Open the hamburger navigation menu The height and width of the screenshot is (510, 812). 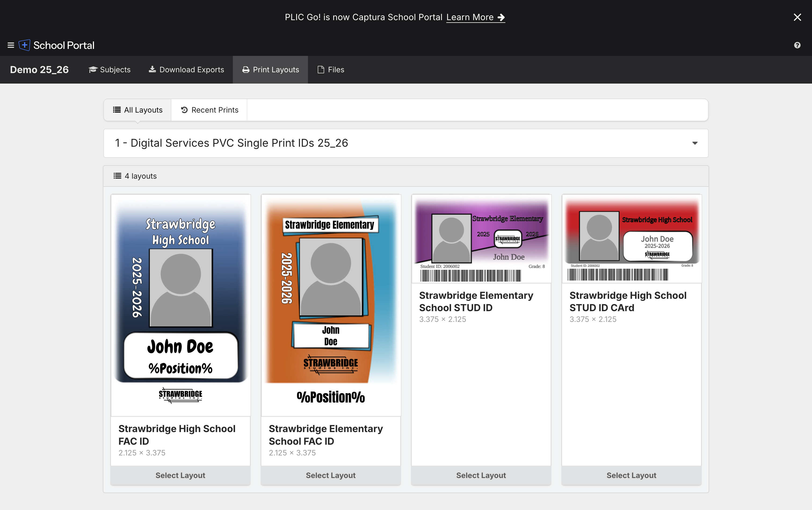11,45
